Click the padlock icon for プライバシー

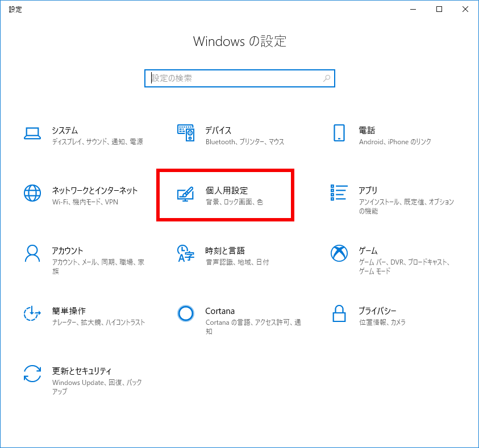[x=339, y=313]
